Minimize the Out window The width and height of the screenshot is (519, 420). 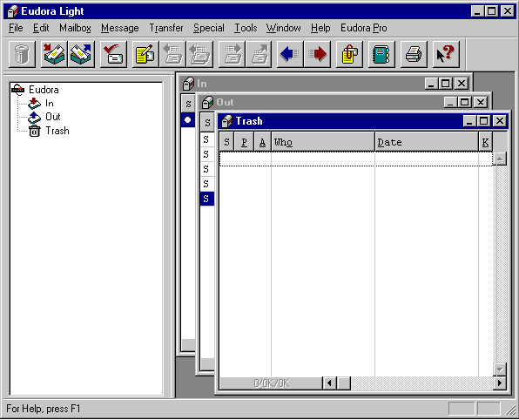(x=450, y=102)
